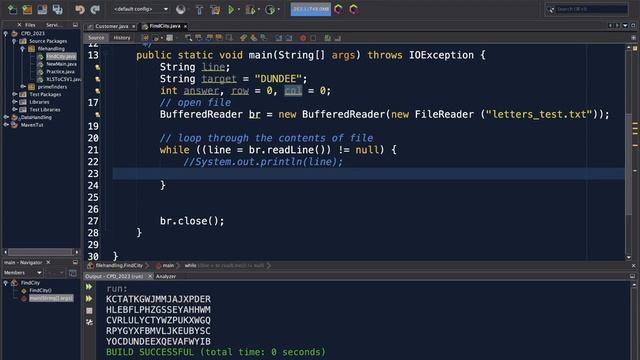640x360 pixels.
Task: Collapse the filehandling package node
Action: click(22, 49)
